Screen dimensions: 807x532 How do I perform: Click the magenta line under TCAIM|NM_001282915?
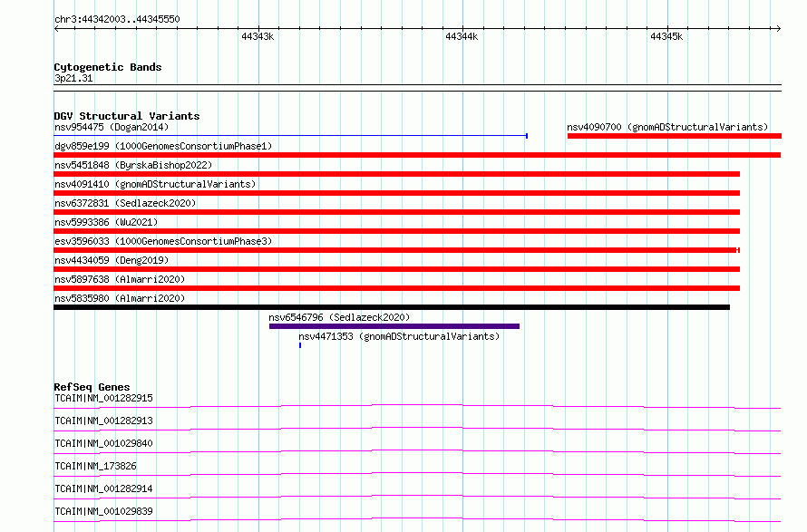[x=417, y=406]
